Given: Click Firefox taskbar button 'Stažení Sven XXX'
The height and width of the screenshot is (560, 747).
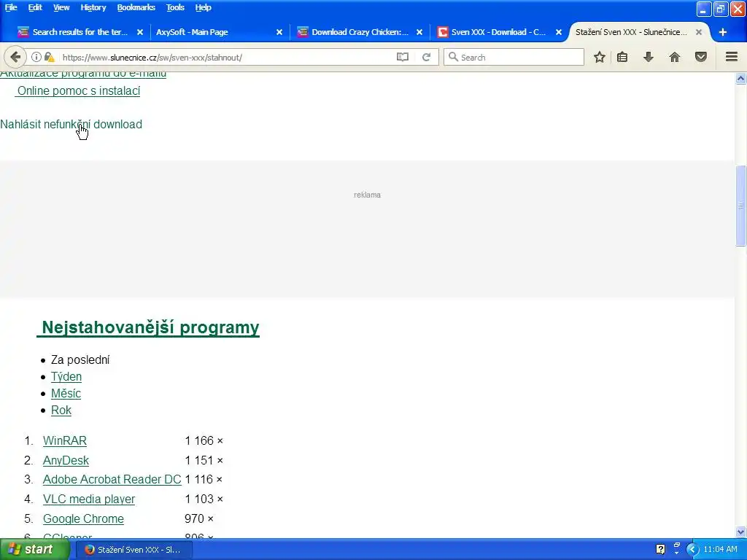Looking at the screenshot, I should (135, 550).
